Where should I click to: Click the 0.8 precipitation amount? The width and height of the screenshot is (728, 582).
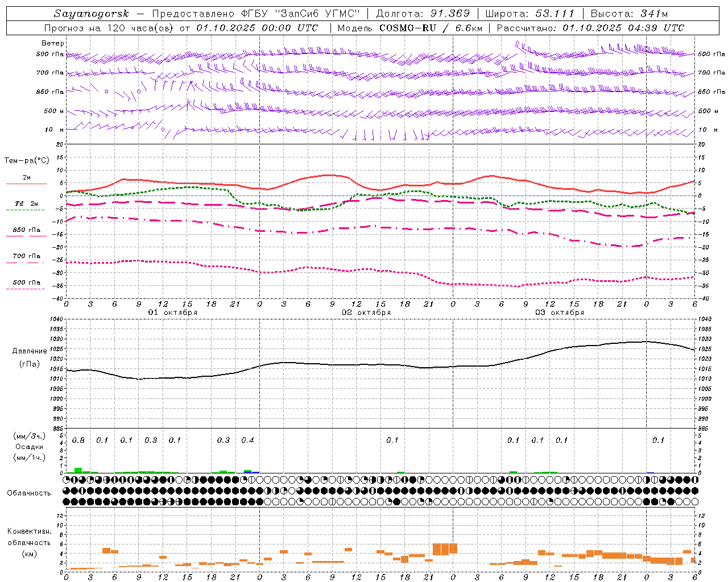[78, 440]
